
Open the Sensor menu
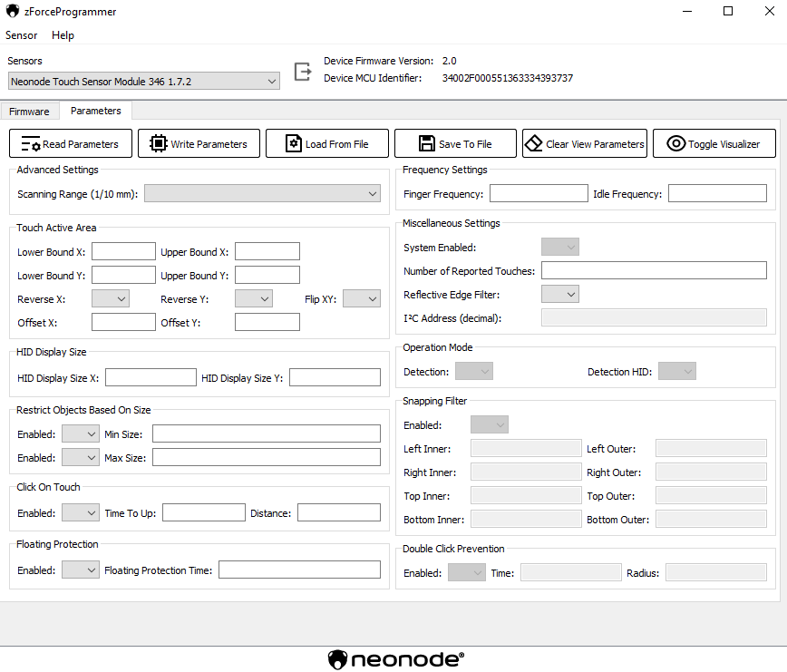point(22,35)
